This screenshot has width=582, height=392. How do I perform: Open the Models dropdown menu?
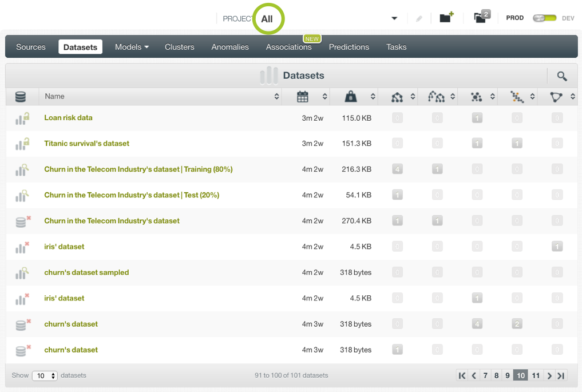[132, 47]
